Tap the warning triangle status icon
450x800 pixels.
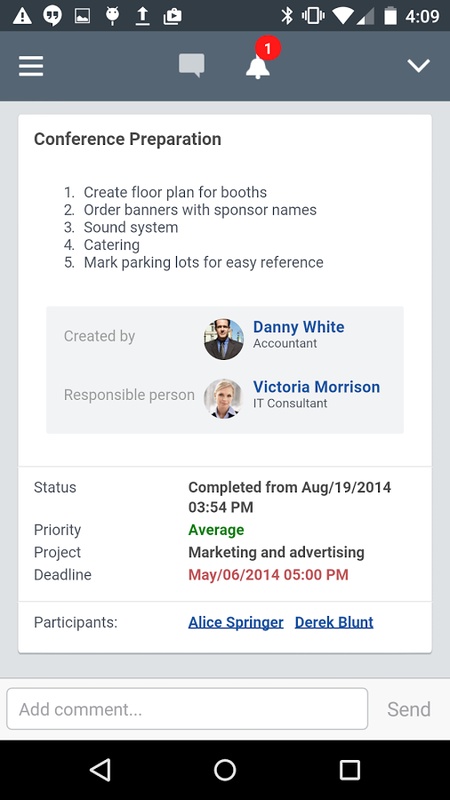tap(22, 16)
